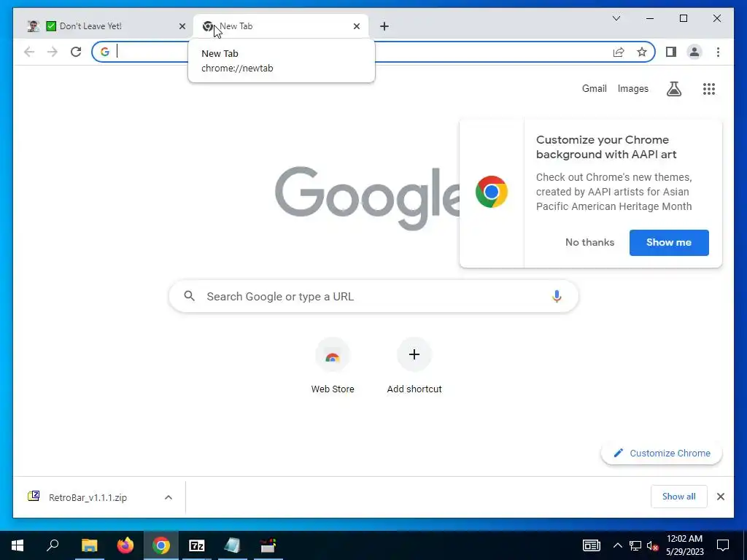Click the share page icon in address bar

619,52
